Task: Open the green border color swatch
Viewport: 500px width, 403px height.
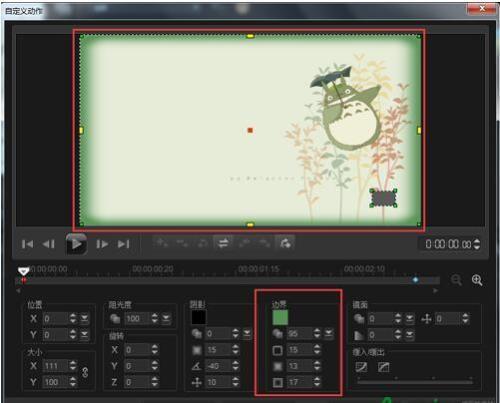Action: tap(280, 317)
